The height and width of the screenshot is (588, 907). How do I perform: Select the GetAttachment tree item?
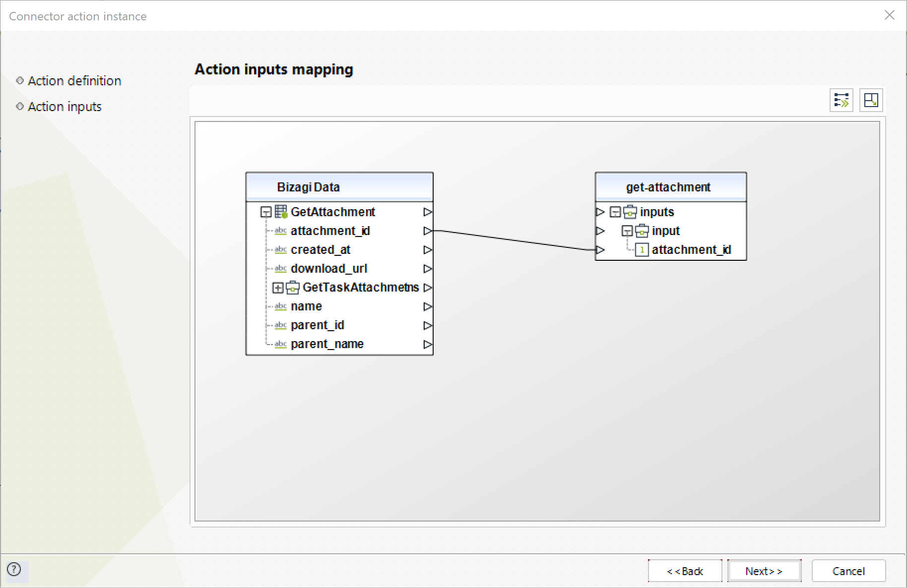[x=333, y=212]
